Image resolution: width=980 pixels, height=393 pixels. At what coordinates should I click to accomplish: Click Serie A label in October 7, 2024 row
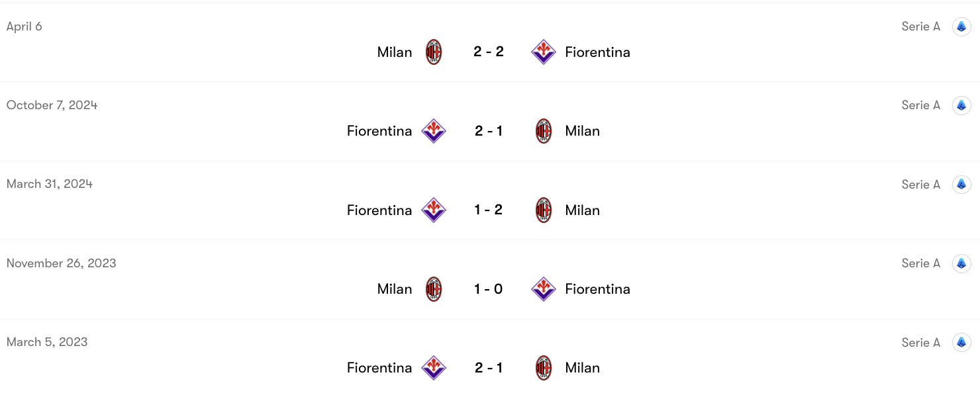click(x=920, y=105)
